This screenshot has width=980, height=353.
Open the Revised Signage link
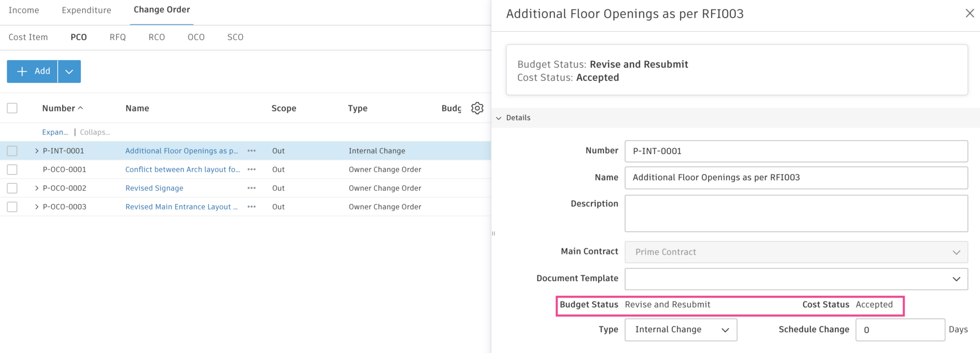point(154,188)
